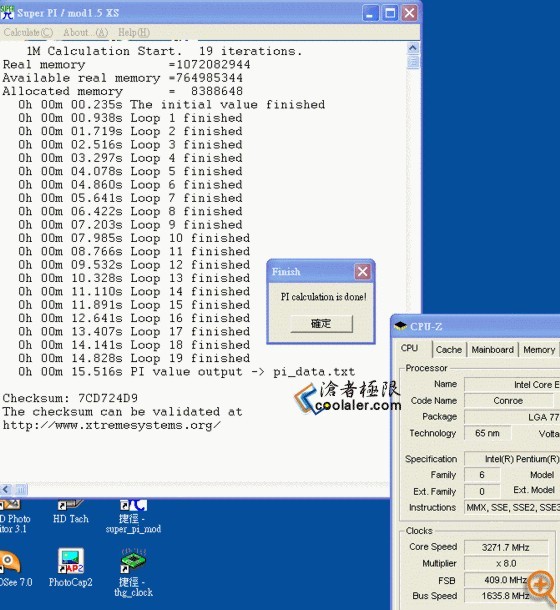Close the Super PI window
The width and height of the screenshot is (560, 610).
(409, 13)
